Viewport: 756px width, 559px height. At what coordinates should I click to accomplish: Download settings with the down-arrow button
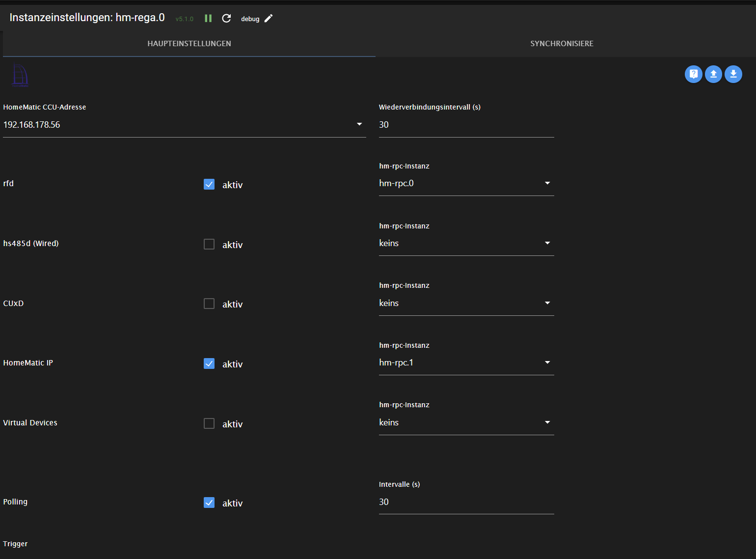[x=733, y=74]
